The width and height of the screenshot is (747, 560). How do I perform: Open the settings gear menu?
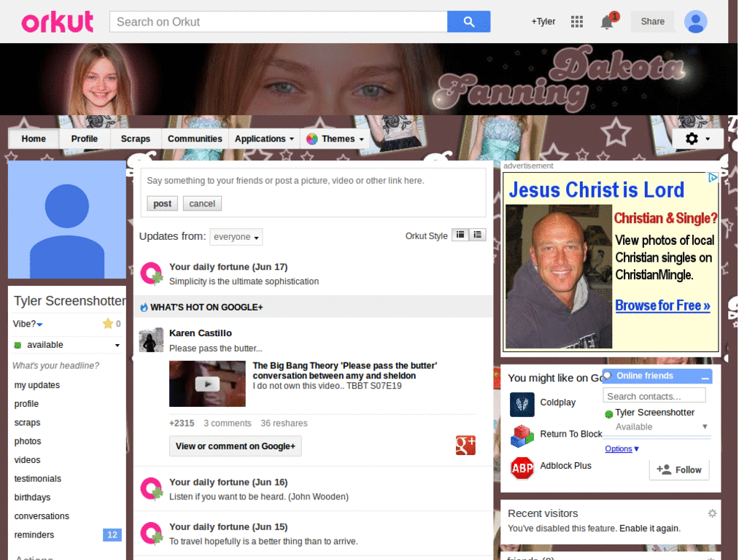[697, 139]
